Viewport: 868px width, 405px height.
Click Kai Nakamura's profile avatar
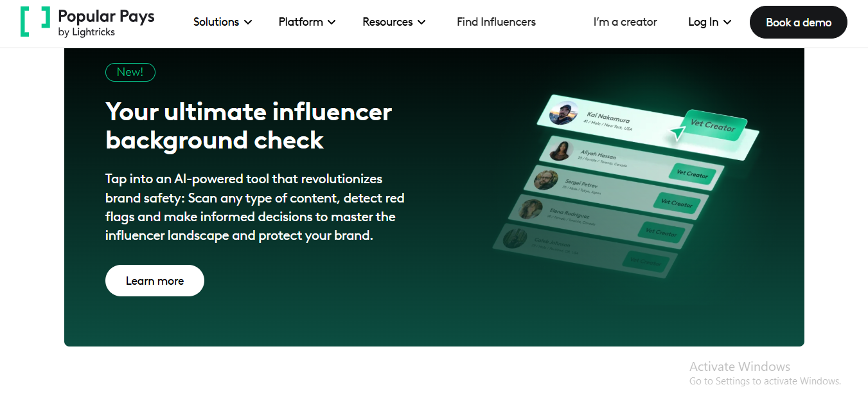(564, 114)
